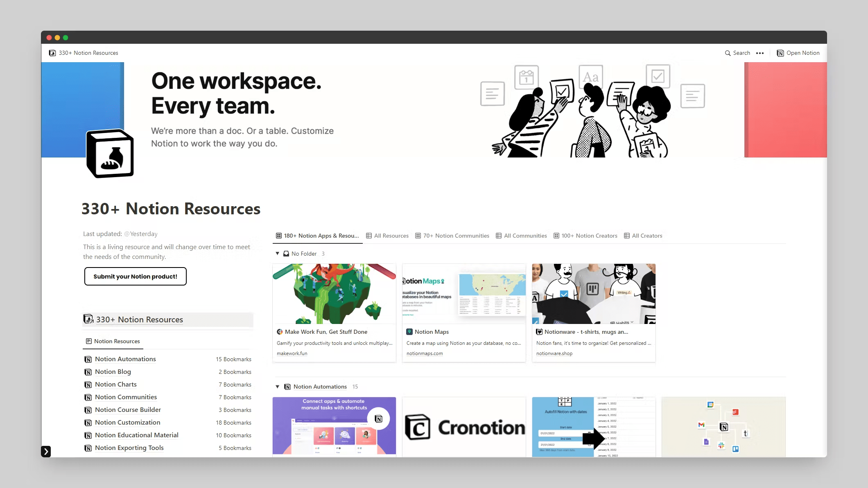Click the Make Work Fun app icon
This screenshot has height=488, width=868.
279,332
